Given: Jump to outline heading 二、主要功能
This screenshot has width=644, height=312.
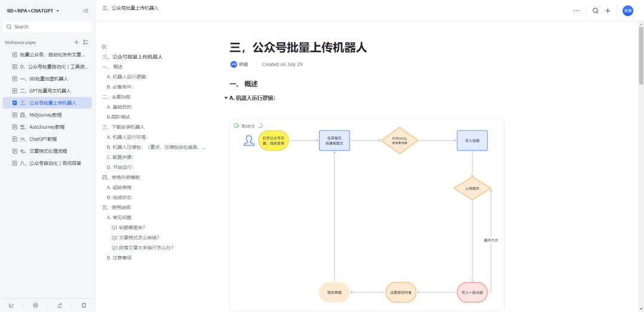Looking at the screenshot, I should pos(116,97).
